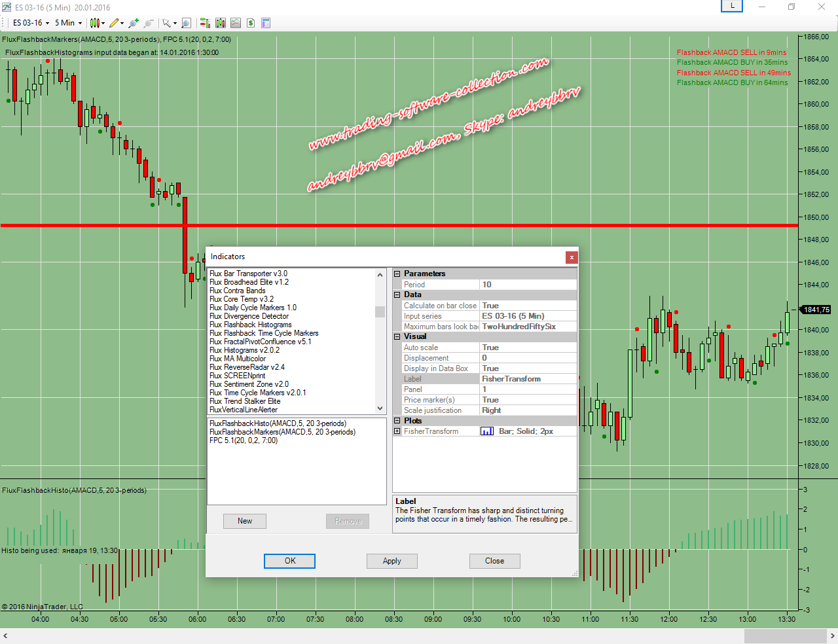This screenshot has height=644, width=838.
Task: Expand the FisherTransform plot row
Action: coord(397,431)
